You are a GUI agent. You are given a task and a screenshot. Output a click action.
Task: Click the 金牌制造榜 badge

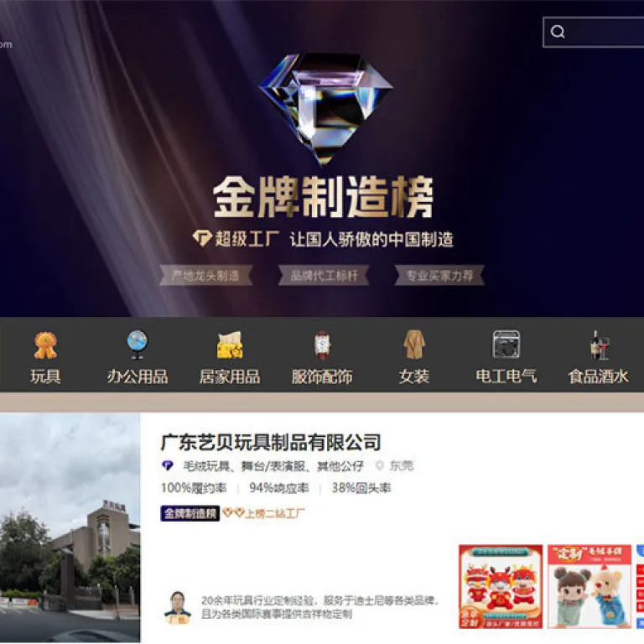[x=190, y=513]
